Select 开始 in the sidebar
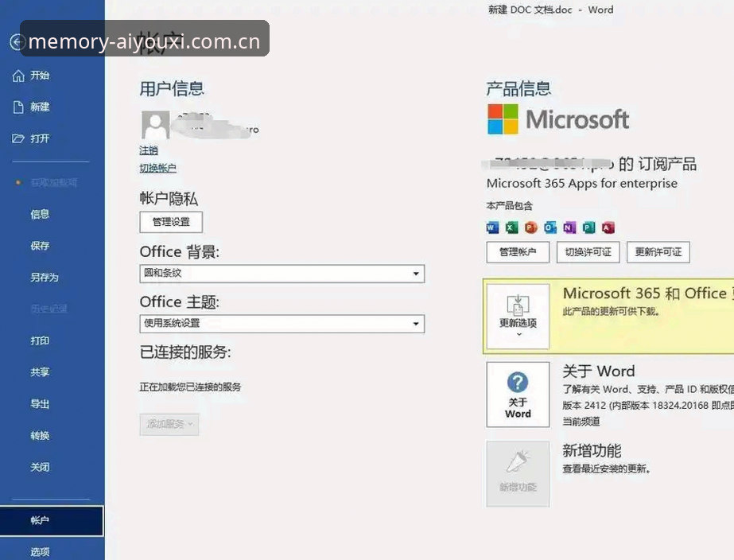Screen dimensions: 734x560 point(40,76)
